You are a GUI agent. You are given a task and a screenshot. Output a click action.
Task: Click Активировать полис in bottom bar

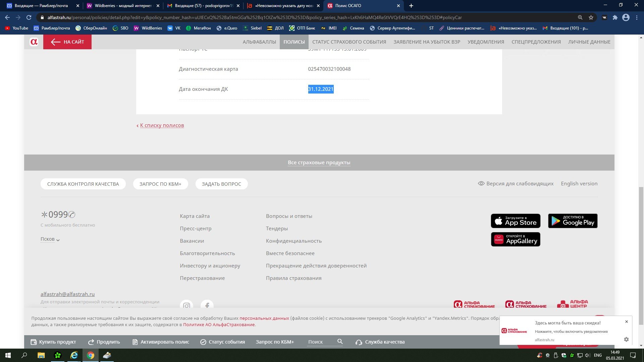pos(161,342)
